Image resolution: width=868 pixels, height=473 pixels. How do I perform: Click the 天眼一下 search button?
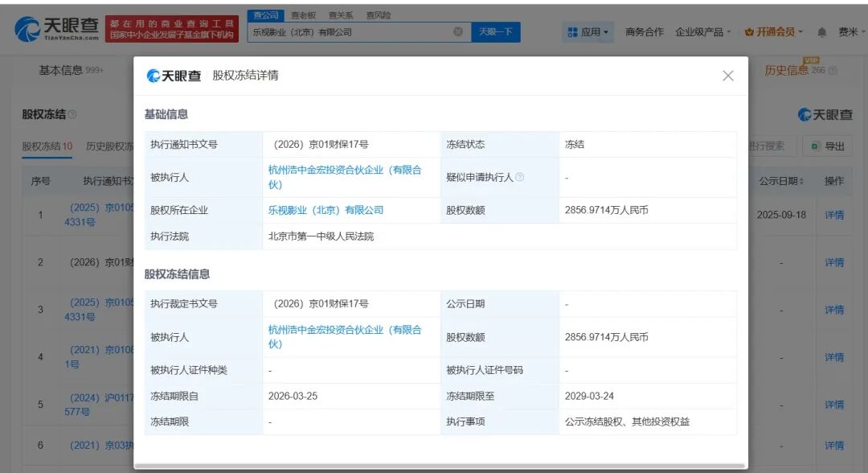coord(495,32)
